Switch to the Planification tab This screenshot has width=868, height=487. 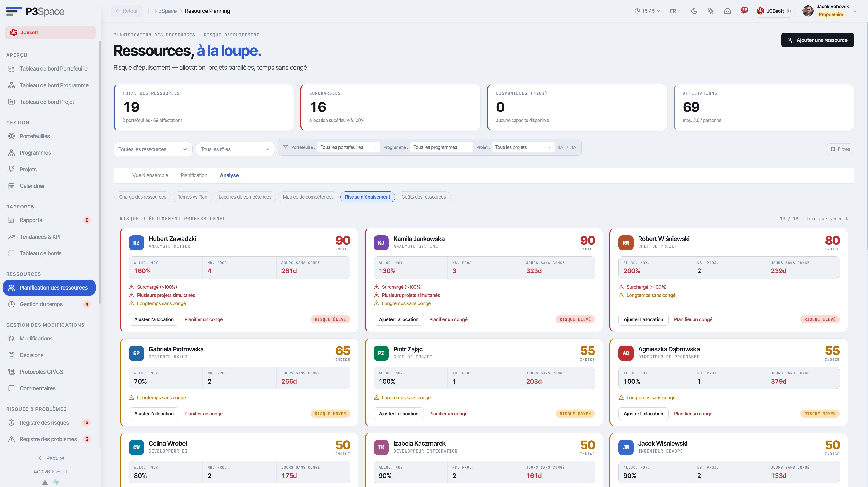click(x=194, y=175)
